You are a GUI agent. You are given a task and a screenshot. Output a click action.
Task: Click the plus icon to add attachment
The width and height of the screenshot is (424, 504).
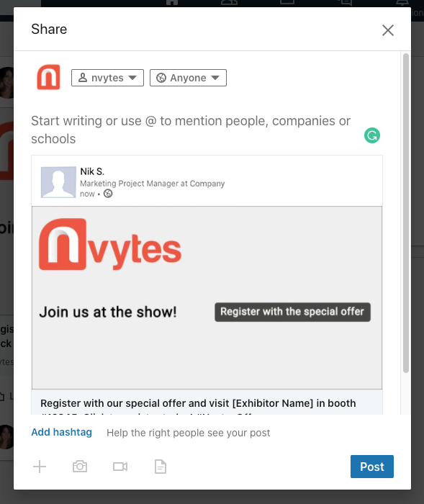coord(40,467)
